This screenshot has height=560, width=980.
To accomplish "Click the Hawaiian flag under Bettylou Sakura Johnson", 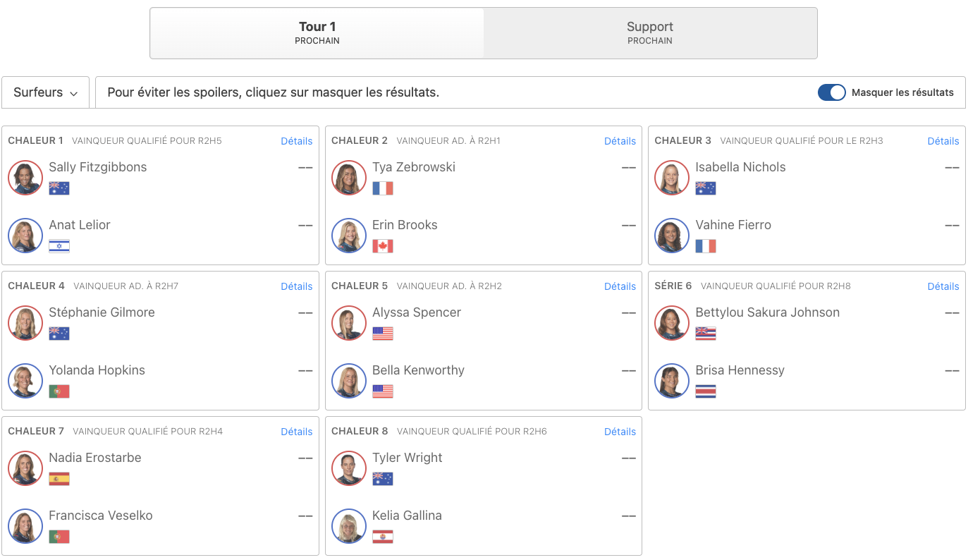I will coord(706,334).
